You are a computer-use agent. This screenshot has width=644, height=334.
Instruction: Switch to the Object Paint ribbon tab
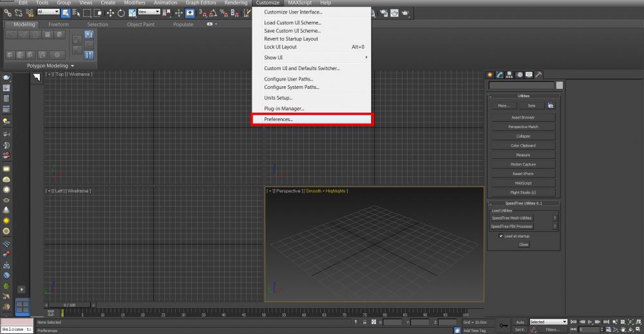click(140, 24)
